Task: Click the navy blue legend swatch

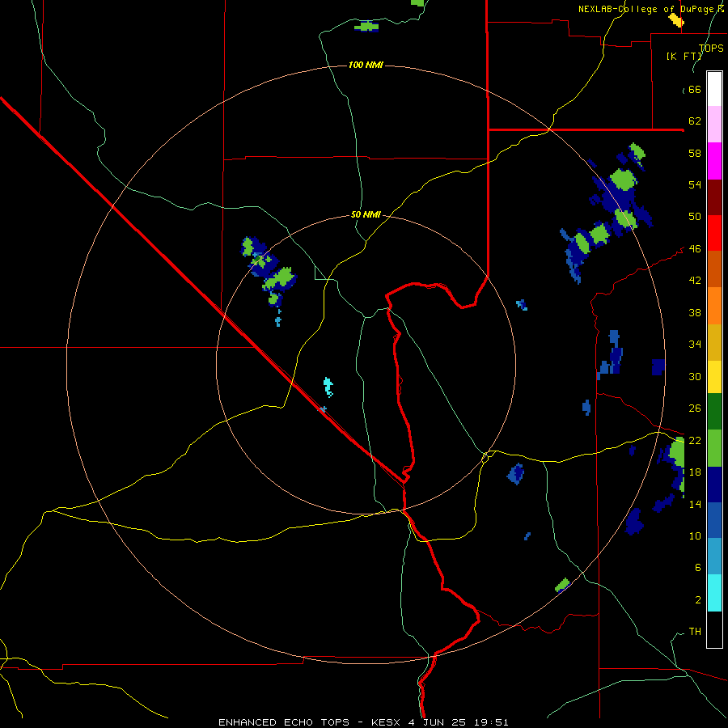Action: [714, 485]
